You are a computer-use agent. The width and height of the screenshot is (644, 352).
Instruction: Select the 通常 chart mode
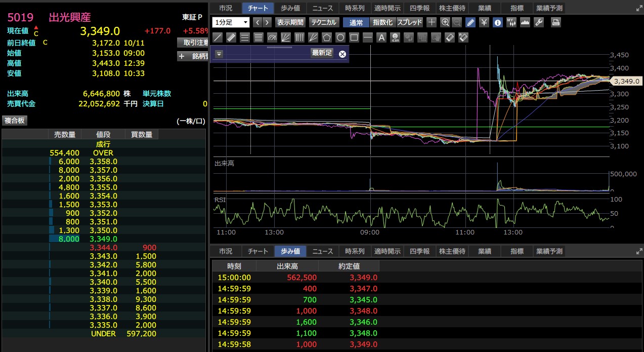point(356,22)
